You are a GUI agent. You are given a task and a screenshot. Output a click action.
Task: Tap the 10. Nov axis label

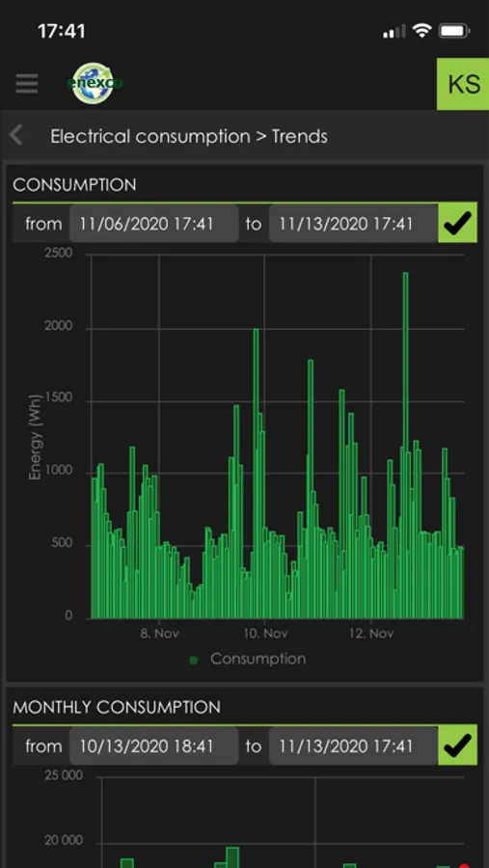pyautogui.click(x=266, y=634)
